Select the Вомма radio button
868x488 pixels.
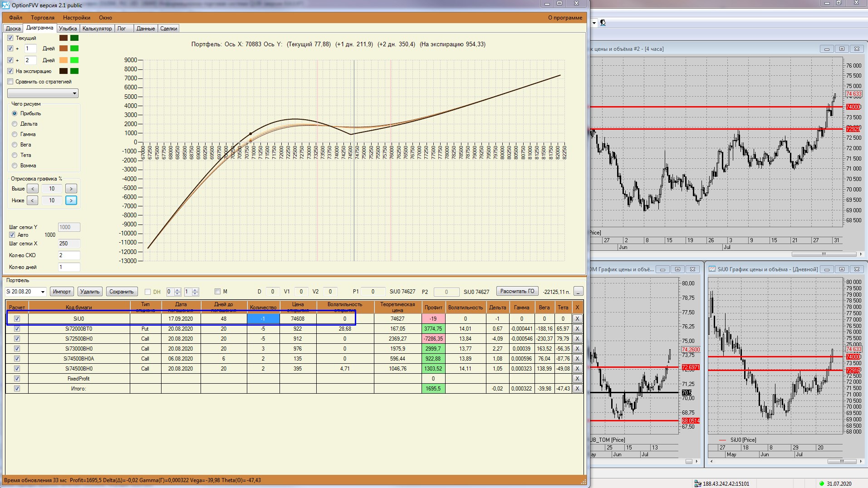click(x=15, y=166)
